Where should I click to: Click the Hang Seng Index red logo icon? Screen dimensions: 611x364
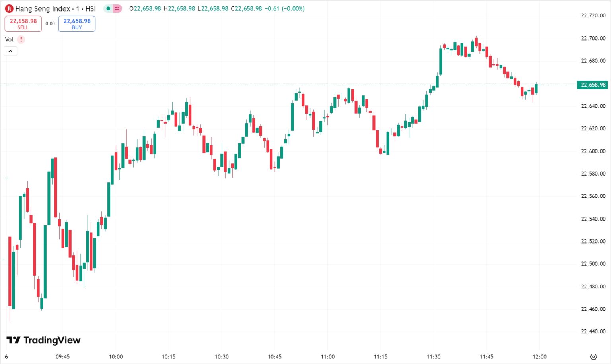pos(9,8)
